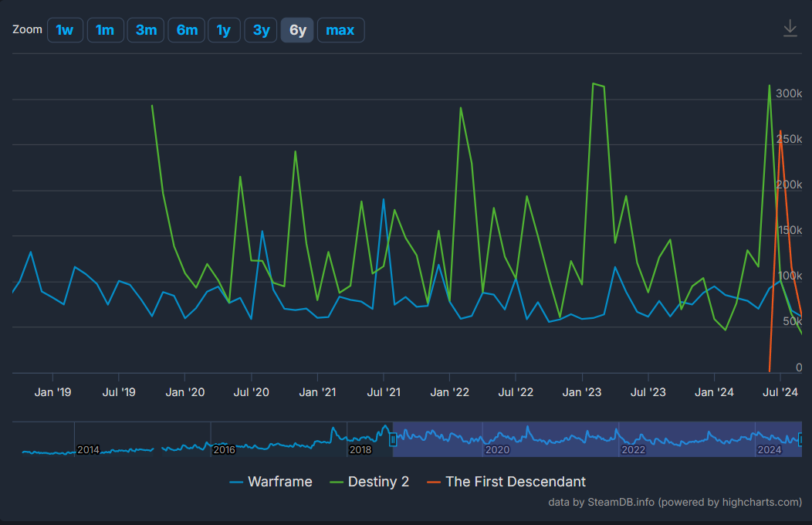Click the Jul '19 x-axis label

[119, 392]
